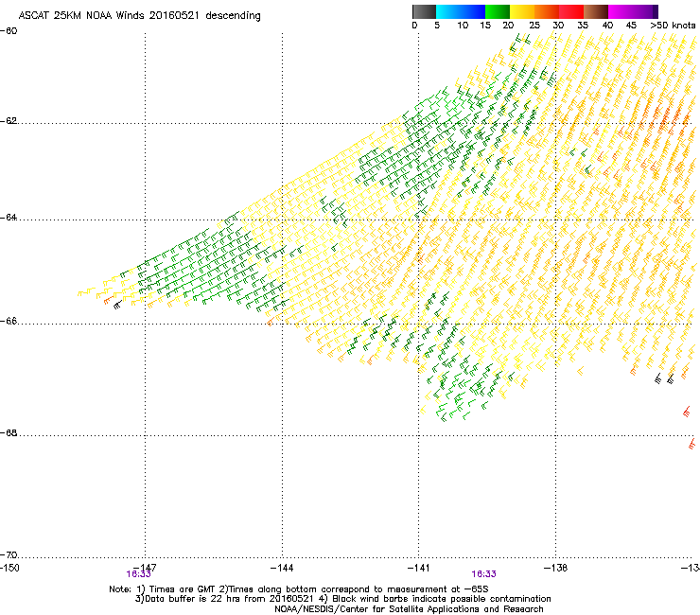Click the -70 latitude axis label
Screen dimensions: 700x615
click(9, 554)
